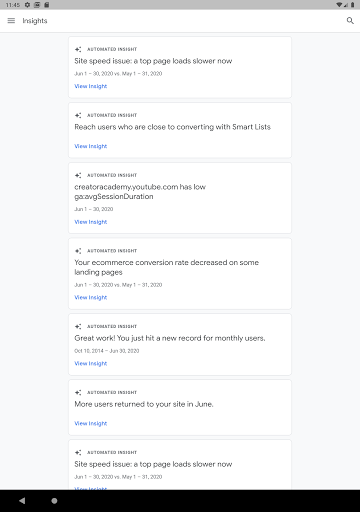Click the sparkle icon on ecommerce conversion card

tap(78, 251)
